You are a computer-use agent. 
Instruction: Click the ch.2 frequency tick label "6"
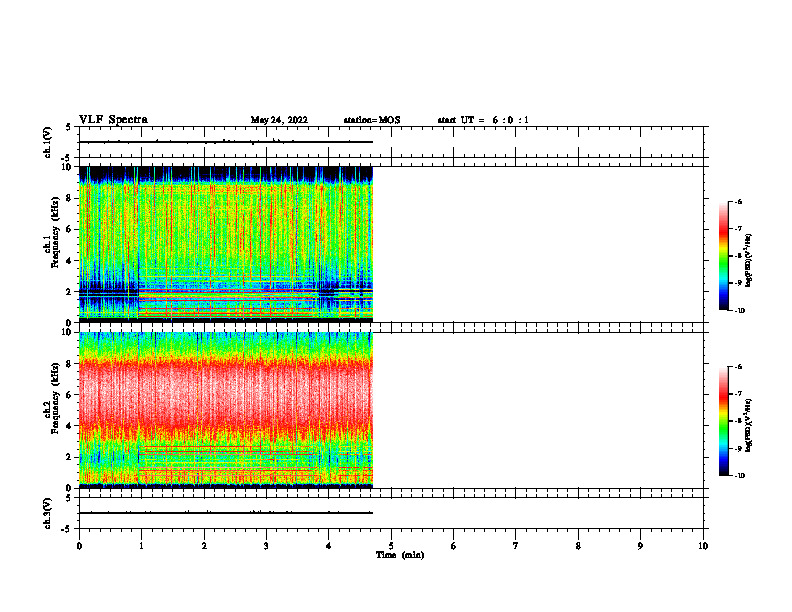pos(69,395)
